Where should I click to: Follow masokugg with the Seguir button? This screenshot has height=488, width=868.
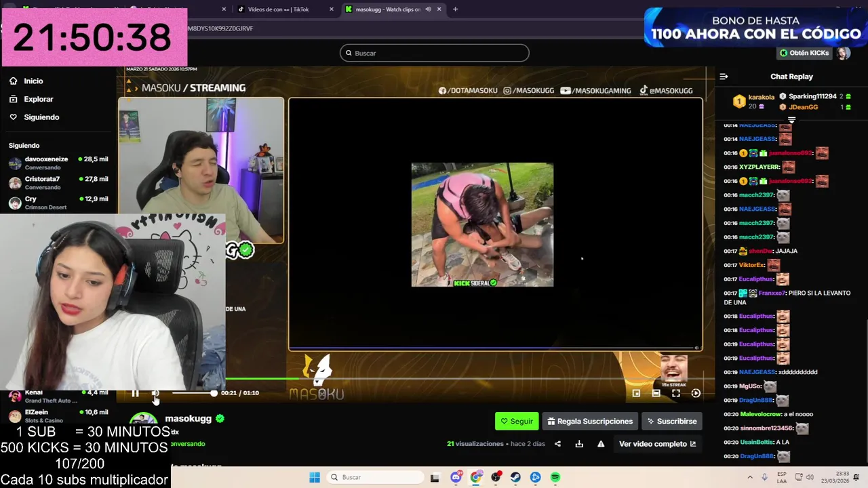tap(517, 421)
